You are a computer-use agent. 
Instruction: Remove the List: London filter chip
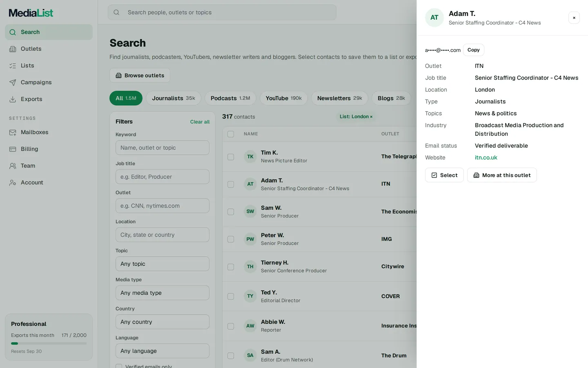(x=371, y=117)
